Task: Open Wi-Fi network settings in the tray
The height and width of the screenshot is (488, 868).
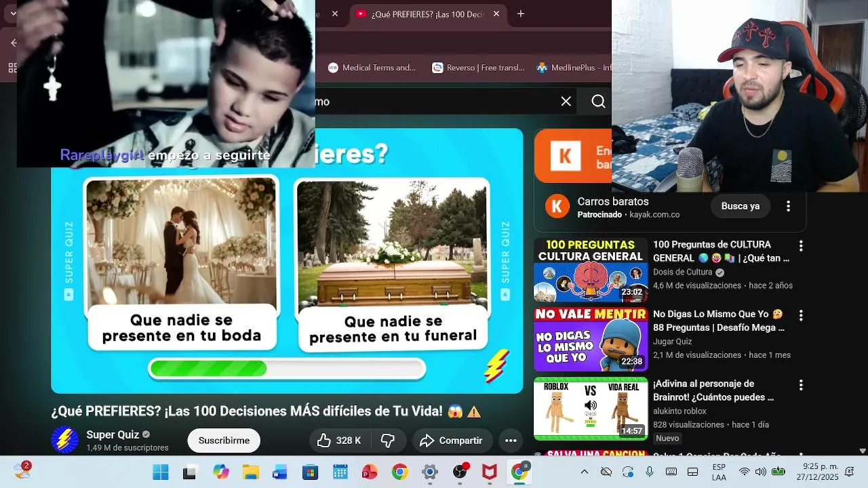Action: pos(745,472)
